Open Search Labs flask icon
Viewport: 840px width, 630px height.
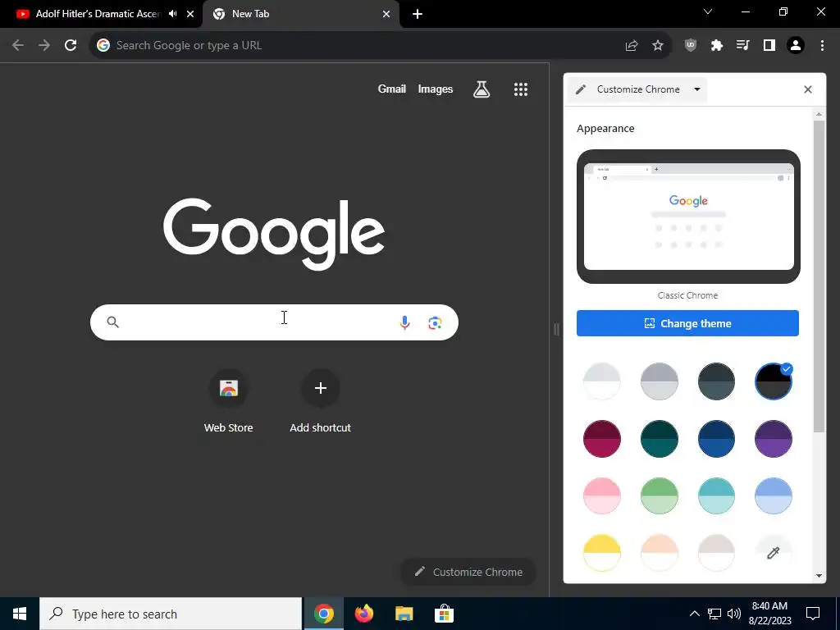click(x=482, y=89)
